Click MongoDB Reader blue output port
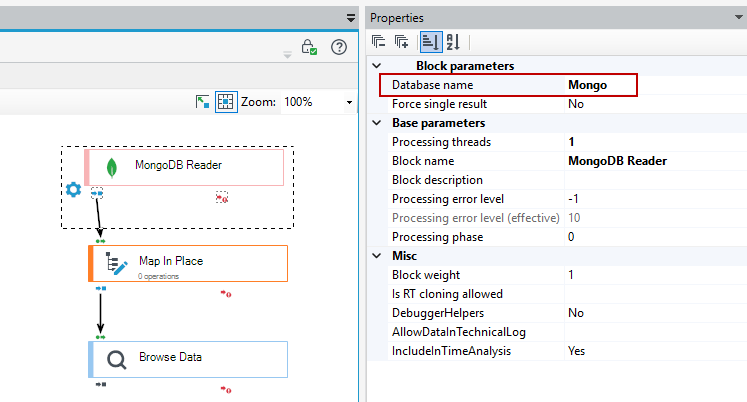The height and width of the screenshot is (402, 747). 97,193
